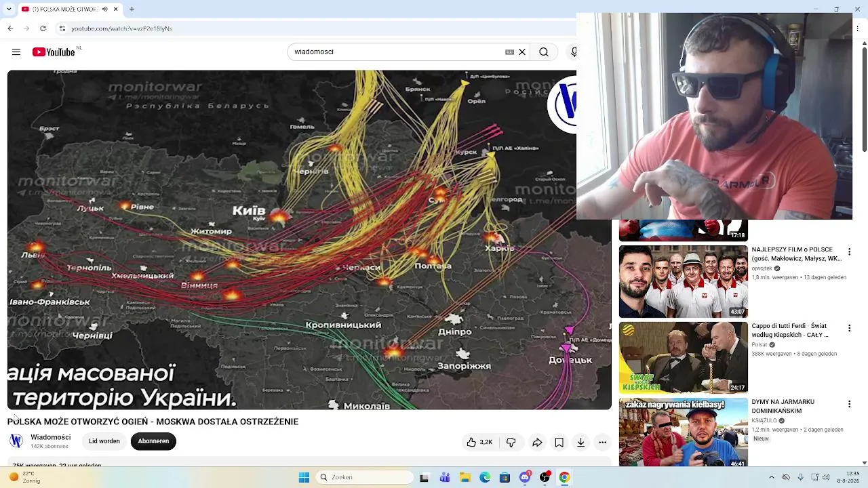Click the Abonneren subscribe button

[x=153, y=441]
